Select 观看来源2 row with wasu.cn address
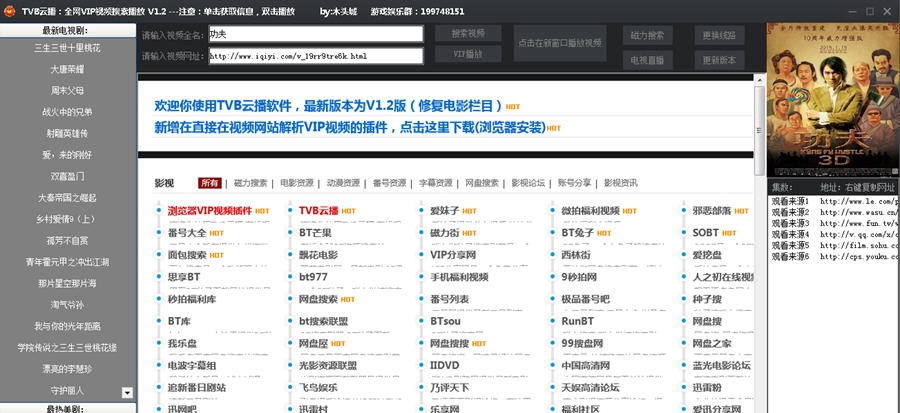The height and width of the screenshot is (413, 900). (x=833, y=212)
